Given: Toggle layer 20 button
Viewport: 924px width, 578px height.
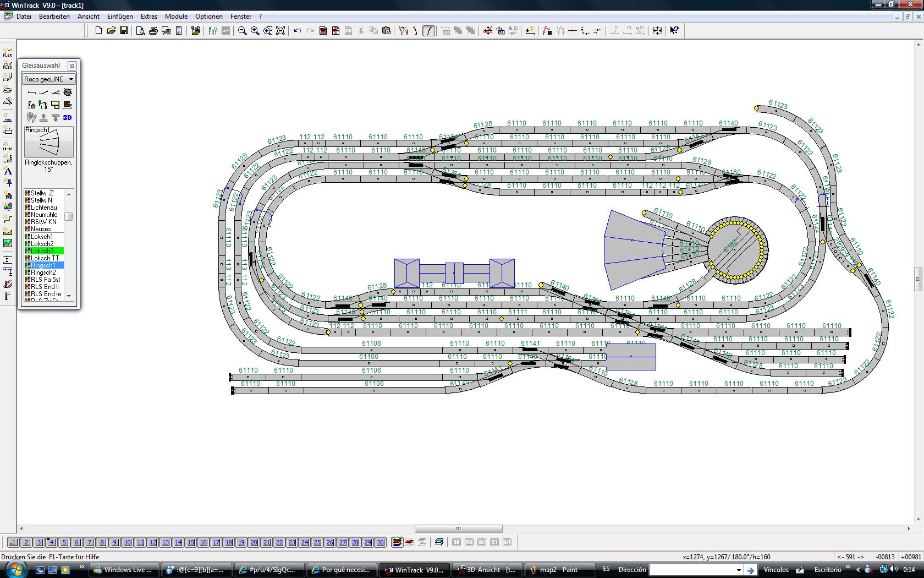Looking at the screenshot, I should pyautogui.click(x=254, y=542).
